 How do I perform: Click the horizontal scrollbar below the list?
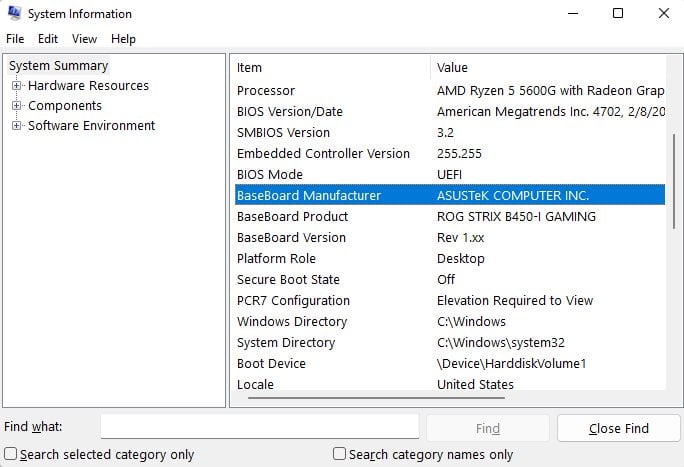click(400, 398)
